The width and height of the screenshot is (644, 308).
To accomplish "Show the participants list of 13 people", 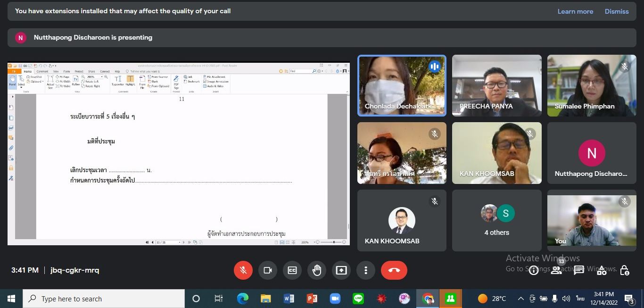I will pos(556,270).
